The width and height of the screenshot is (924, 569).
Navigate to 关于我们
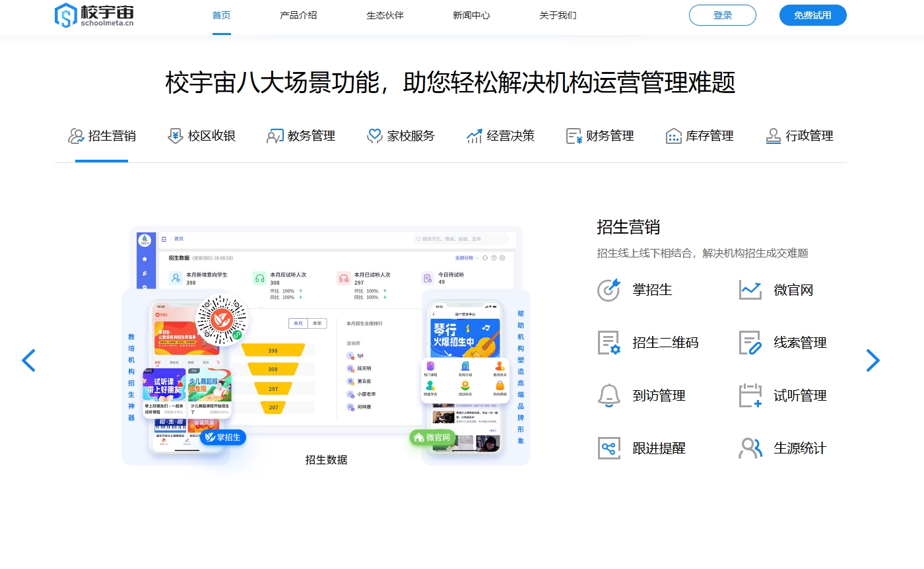pyautogui.click(x=558, y=15)
